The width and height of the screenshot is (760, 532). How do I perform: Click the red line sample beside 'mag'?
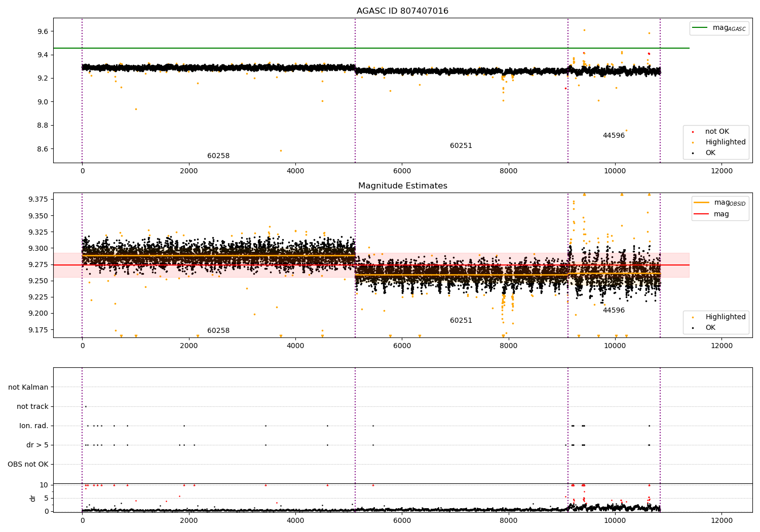click(x=702, y=214)
